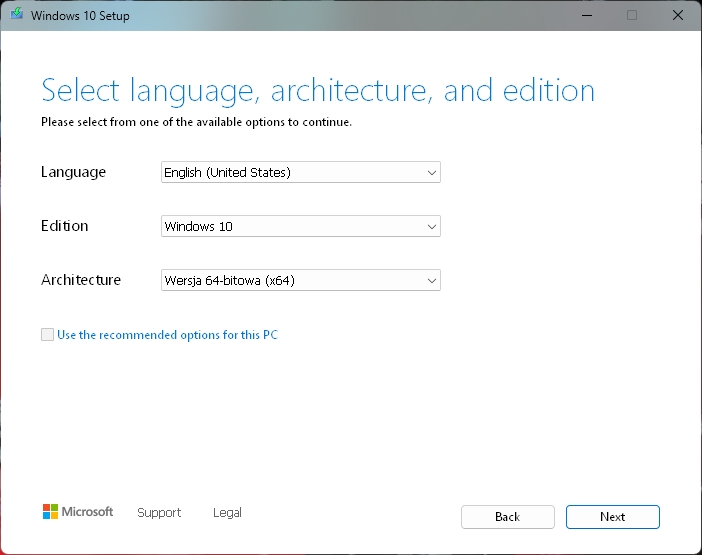The height and width of the screenshot is (555, 702).
Task: Click the Windows 10 Setup title bar icon
Action: 17,14
